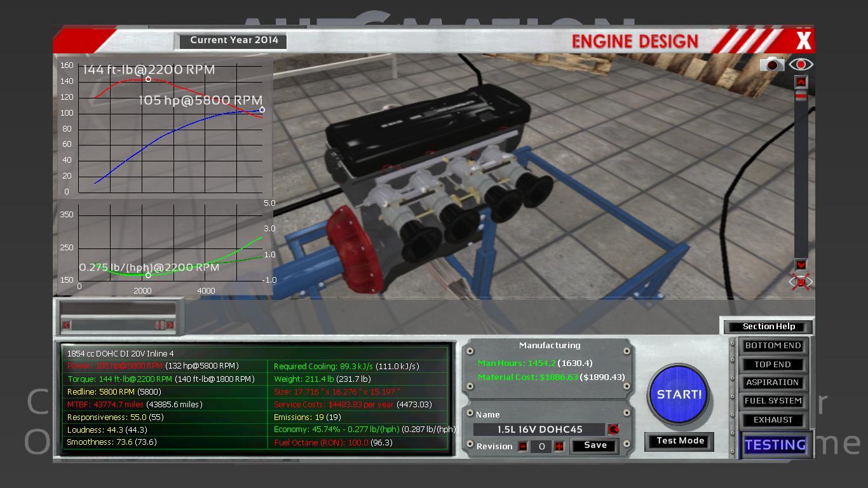Click the left arrow on the horizontal scroller

[66, 325]
